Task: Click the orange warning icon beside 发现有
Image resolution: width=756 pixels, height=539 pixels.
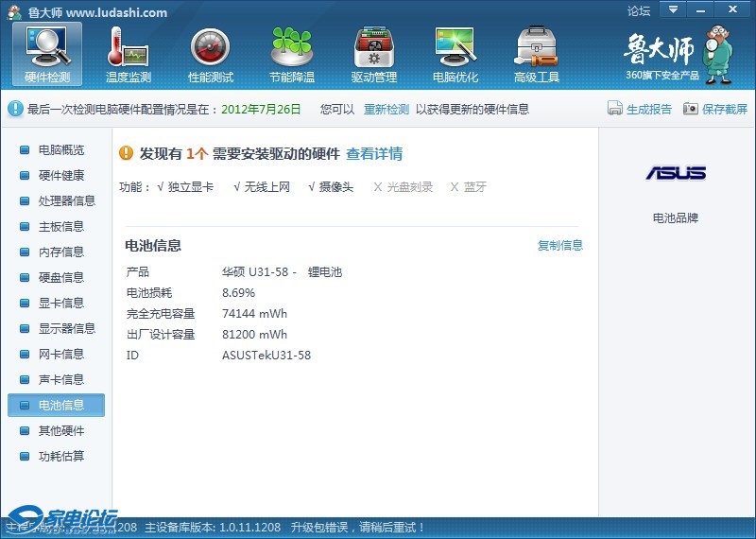Action: click(126, 153)
